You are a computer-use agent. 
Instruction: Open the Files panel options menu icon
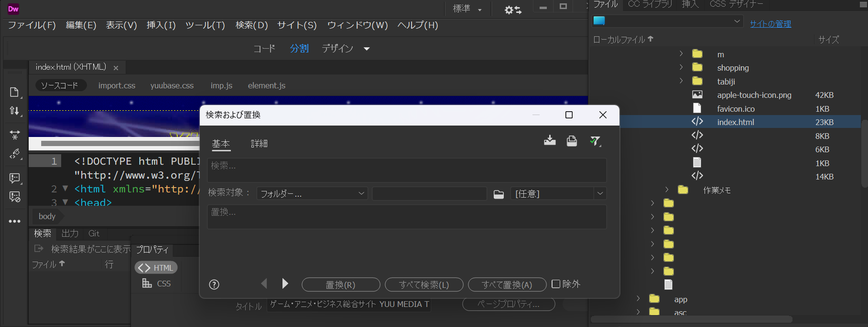(863, 4)
